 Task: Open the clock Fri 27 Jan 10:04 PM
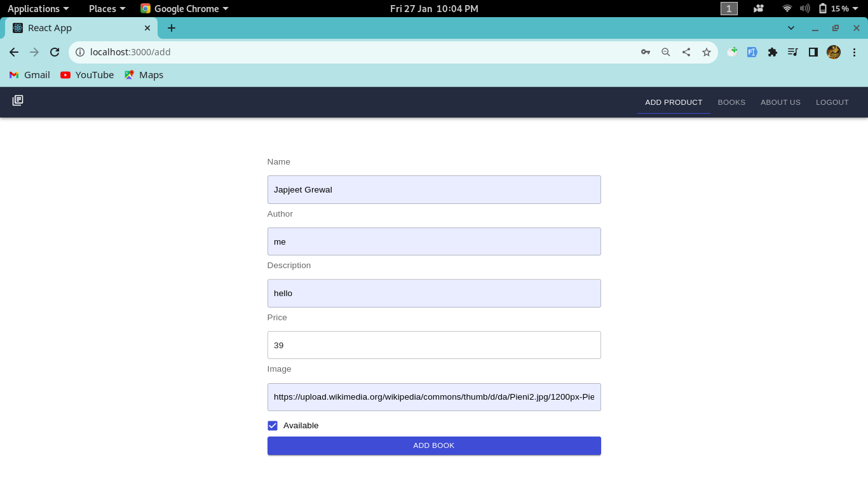tap(434, 8)
